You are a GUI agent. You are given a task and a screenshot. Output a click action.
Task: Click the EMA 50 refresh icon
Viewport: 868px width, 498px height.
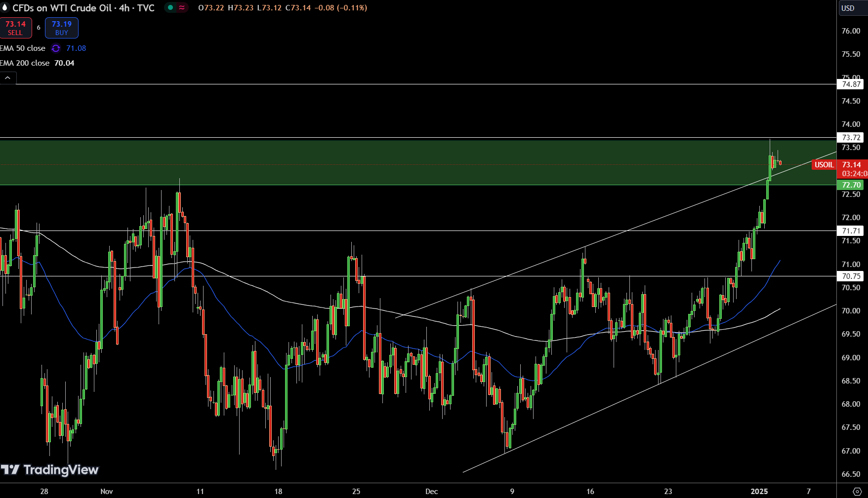coord(56,48)
